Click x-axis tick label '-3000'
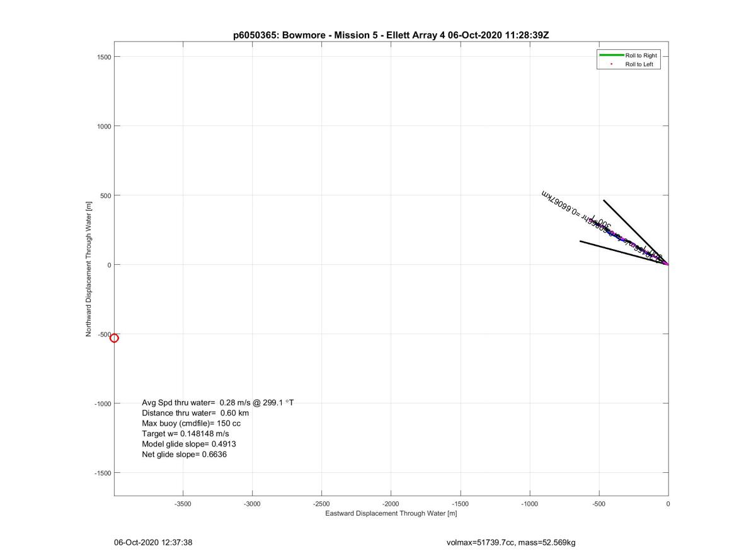Screen dimensions: 756x558 pos(253,504)
